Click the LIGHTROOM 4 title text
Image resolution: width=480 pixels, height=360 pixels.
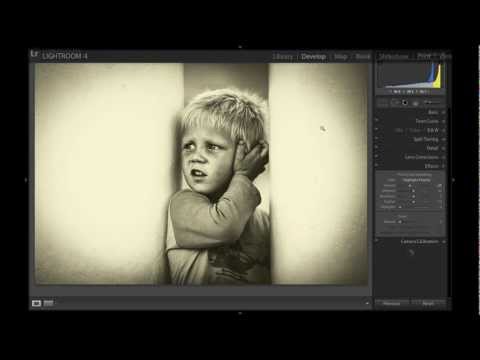[x=65, y=56]
